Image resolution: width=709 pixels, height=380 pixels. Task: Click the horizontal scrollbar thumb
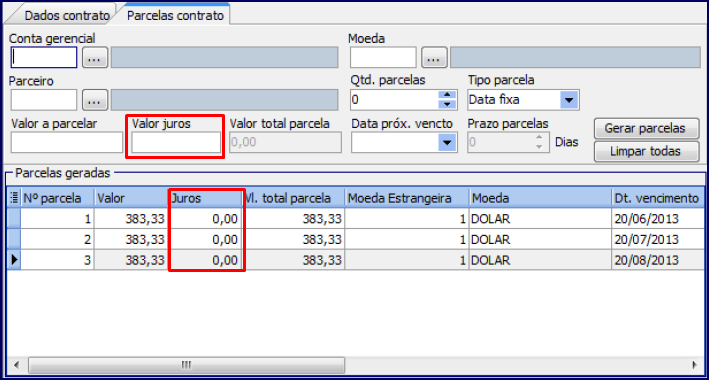click(x=186, y=365)
